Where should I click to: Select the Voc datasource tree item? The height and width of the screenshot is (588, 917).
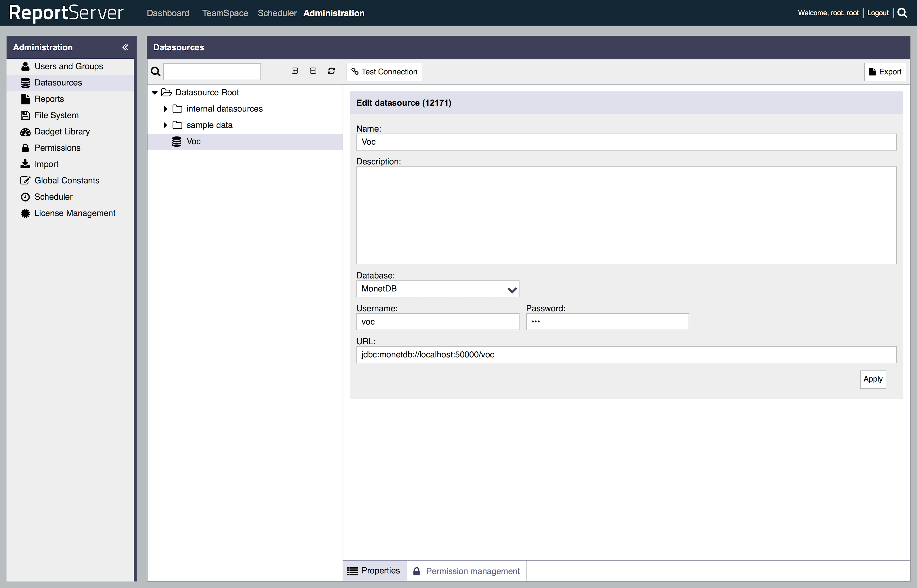[x=193, y=142]
